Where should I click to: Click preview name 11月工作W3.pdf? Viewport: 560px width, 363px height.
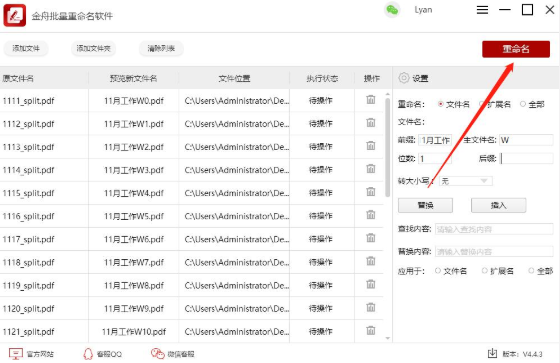(134, 170)
